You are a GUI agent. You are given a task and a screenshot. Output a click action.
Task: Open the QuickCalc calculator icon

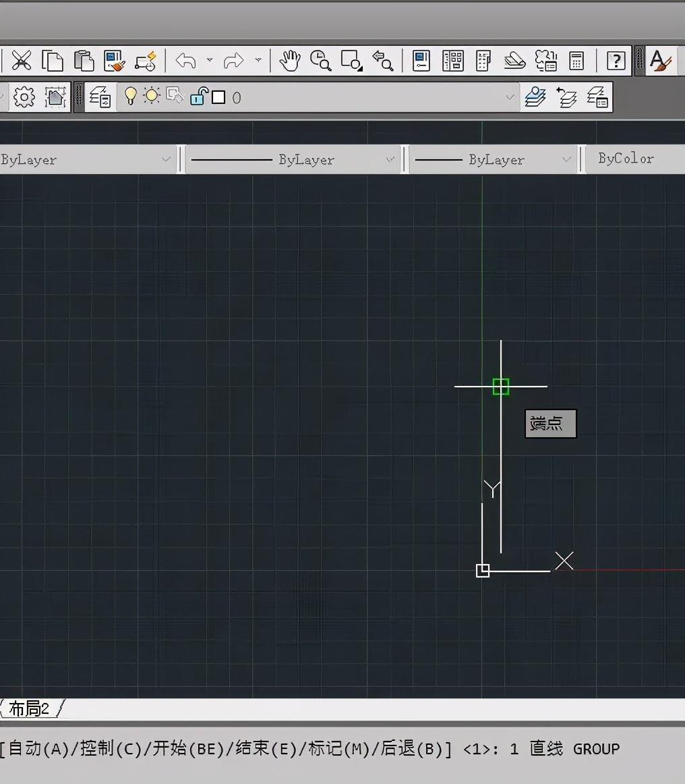[576, 61]
